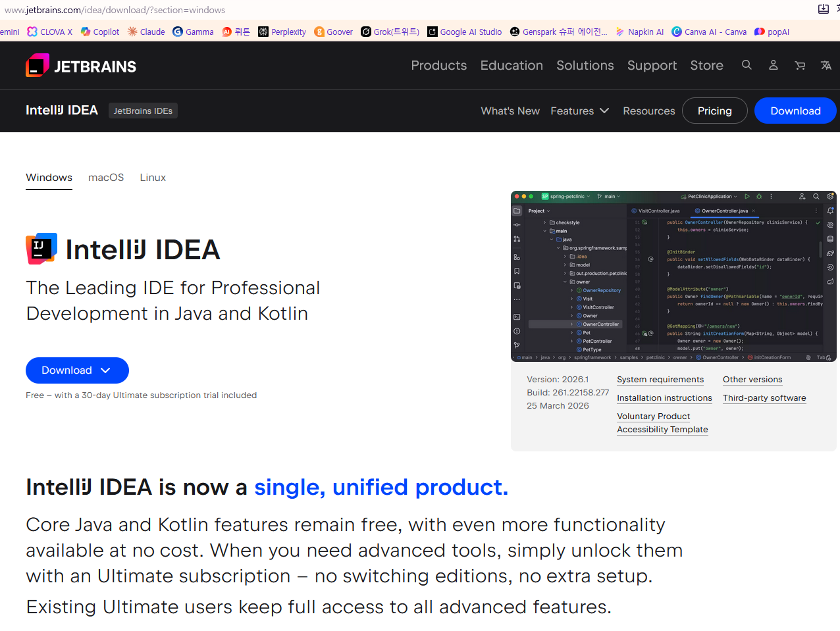Viewport: 840px width, 631px height.
Task: Open the Genspark bookmark
Action: pyautogui.click(x=559, y=32)
